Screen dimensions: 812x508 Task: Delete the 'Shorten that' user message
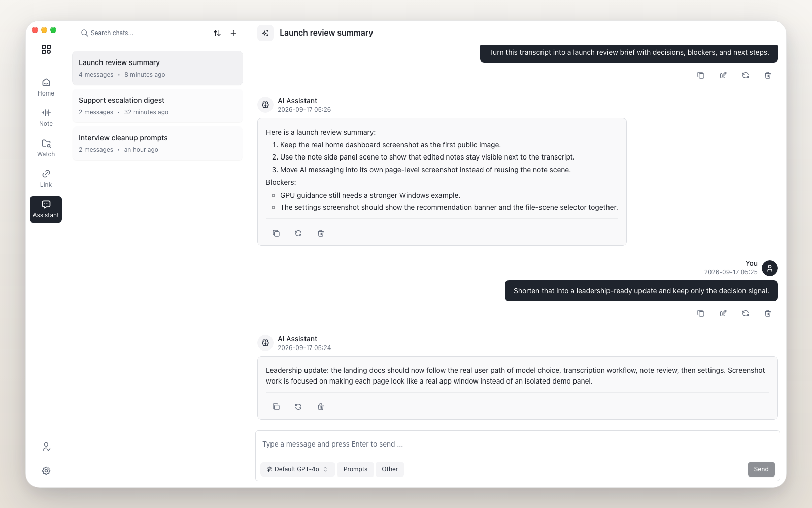click(x=768, y=313)
